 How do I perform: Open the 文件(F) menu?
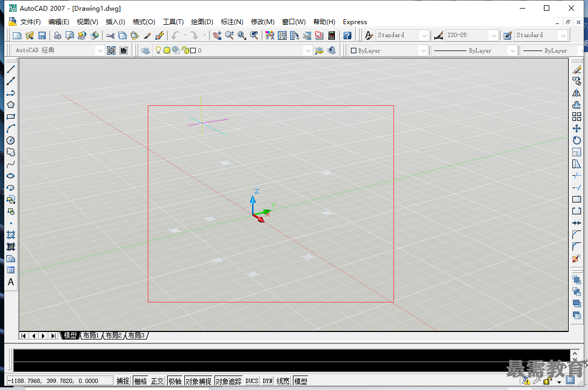pyautogui.click(x=31, y=21)
